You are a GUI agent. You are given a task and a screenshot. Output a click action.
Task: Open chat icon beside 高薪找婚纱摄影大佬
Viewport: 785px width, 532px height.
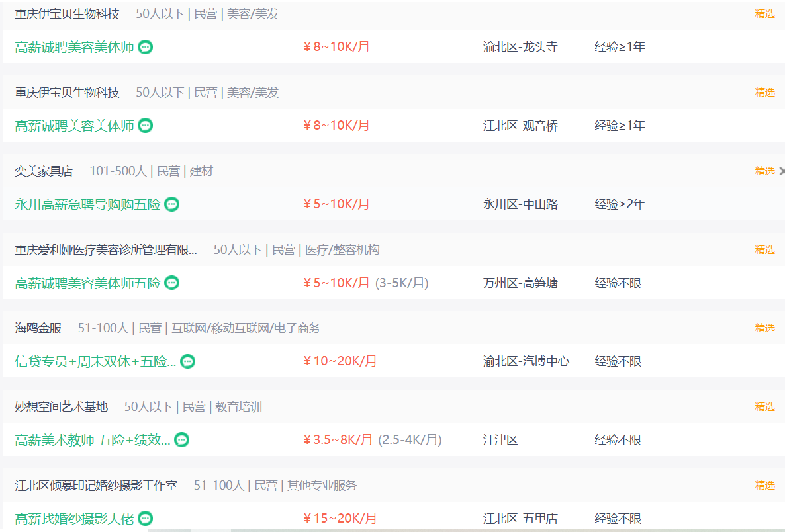(x=145, y=519)
